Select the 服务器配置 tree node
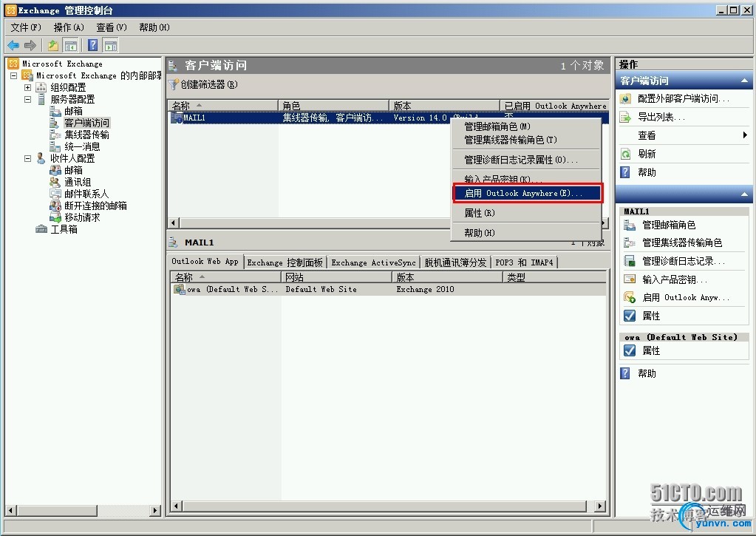The width and height of the screenshot is (756, 536). click(x=72, y=99)
